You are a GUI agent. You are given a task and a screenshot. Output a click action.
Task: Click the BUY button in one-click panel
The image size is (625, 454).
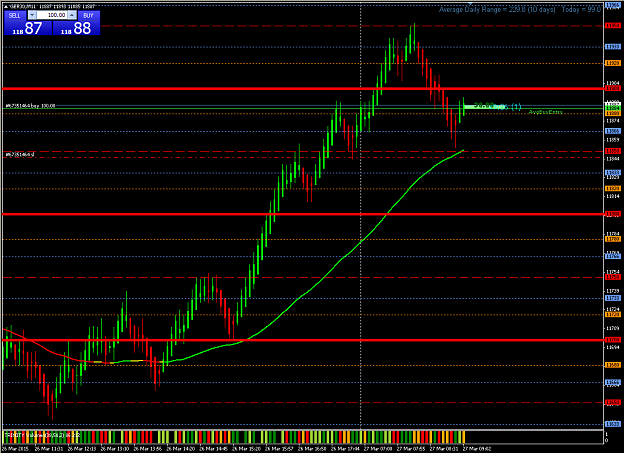[88, 16]
